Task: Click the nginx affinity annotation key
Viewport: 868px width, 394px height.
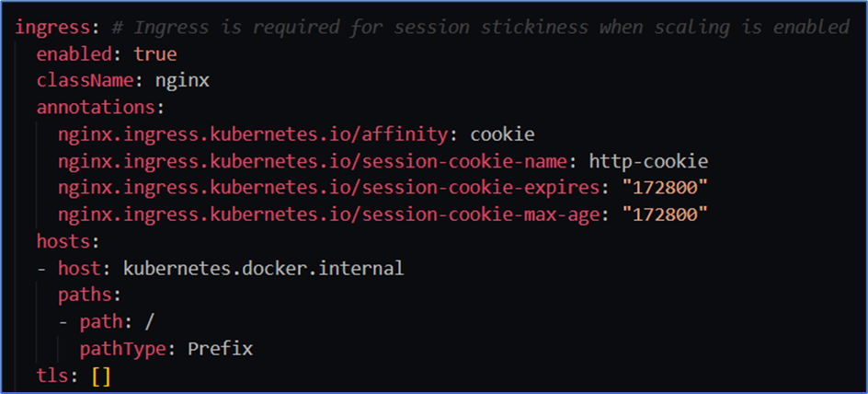Action: click(252, 134)
